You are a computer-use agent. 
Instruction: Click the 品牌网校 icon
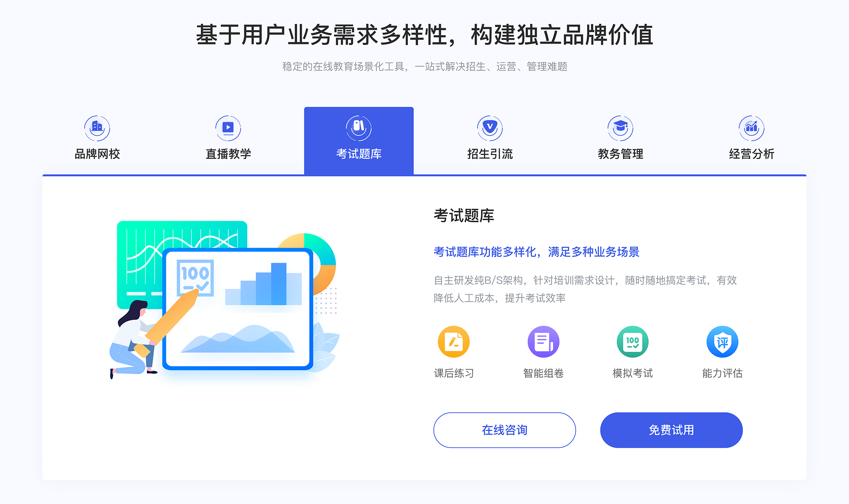[96, 126]
